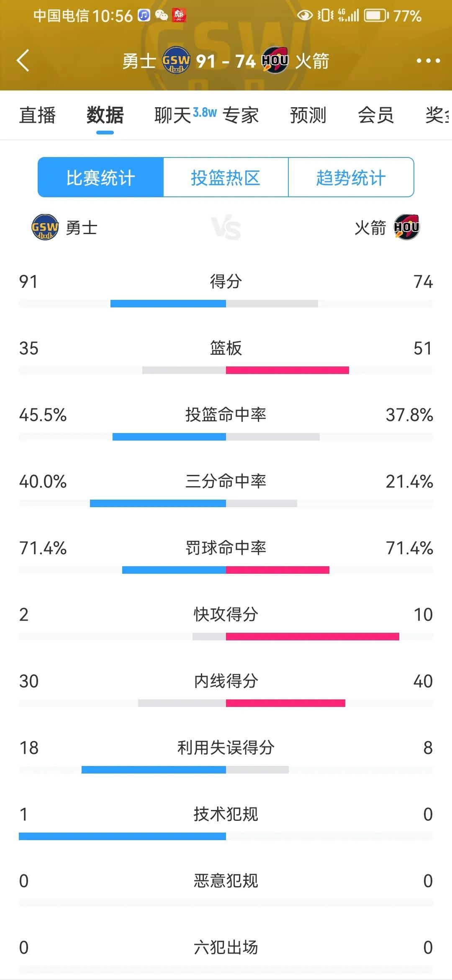Tap the Rockets team logo beside 火箭
This screenshot has width=452, height=980.
click(x=407, y=227)
